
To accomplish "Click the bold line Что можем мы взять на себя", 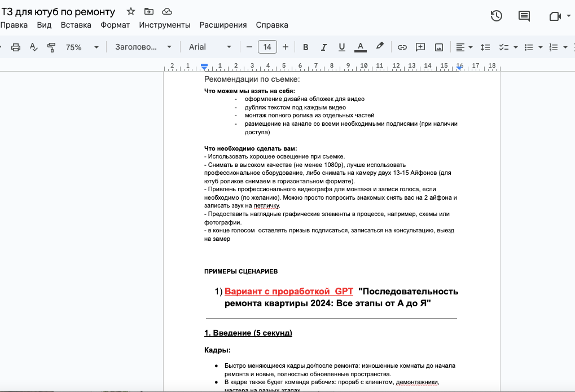I will (249, 91).
